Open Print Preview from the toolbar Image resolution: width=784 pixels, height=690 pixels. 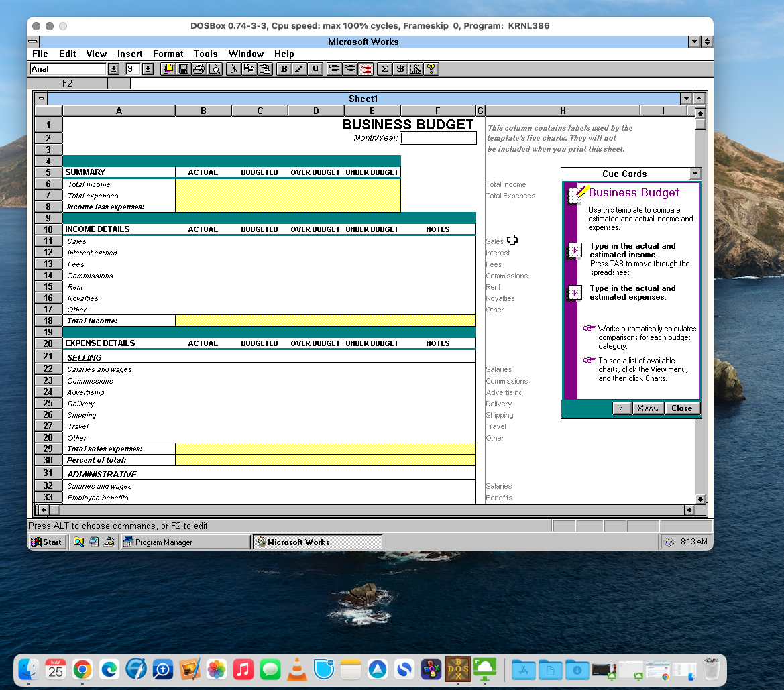(215, 69)
